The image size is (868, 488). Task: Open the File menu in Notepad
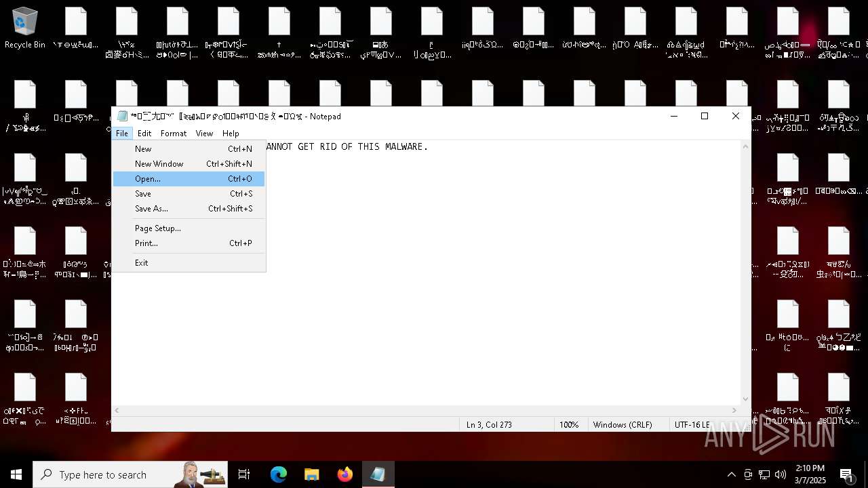[x=122, y=134]
